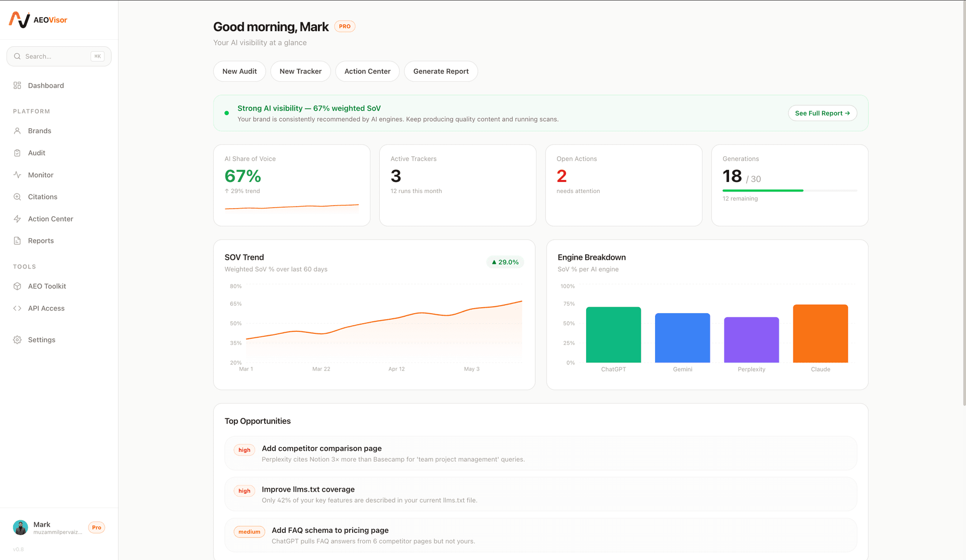Open Monitor using its waveform icon
Image resolution: width=966 pixels, height=560 pixels.
[18, 174]
